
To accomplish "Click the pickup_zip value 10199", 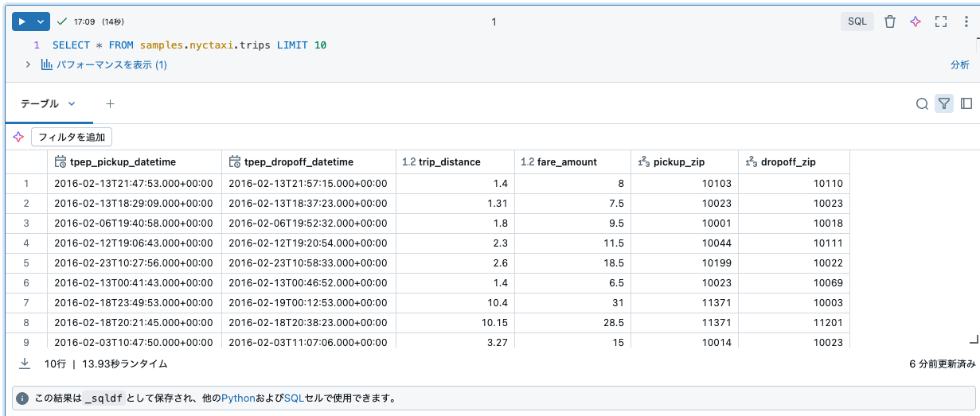I will click(x=685, y=262).
